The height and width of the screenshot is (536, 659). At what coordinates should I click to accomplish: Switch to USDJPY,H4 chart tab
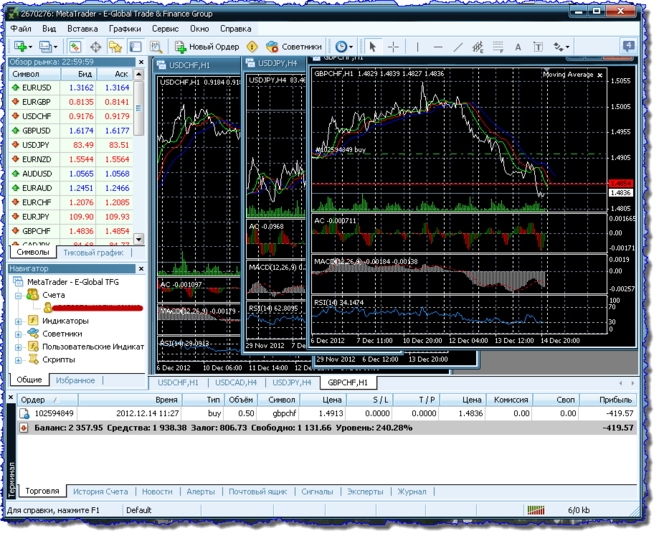(x=292, y=383)
